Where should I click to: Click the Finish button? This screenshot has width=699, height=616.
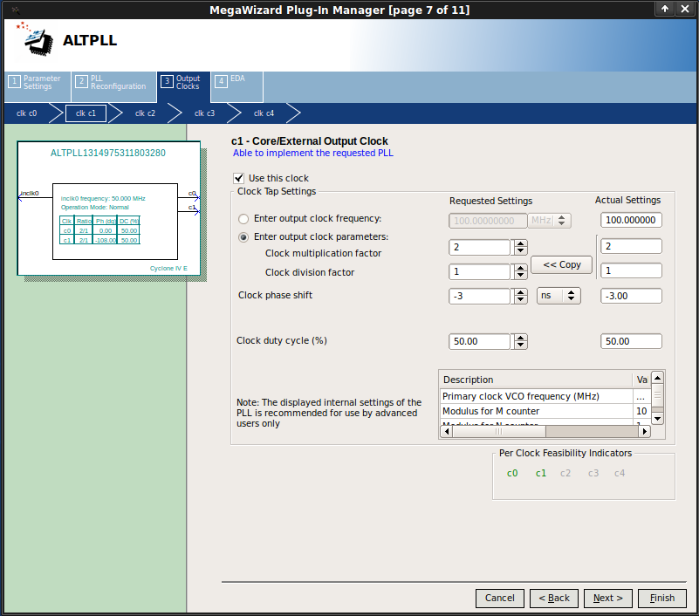(661, 598)
